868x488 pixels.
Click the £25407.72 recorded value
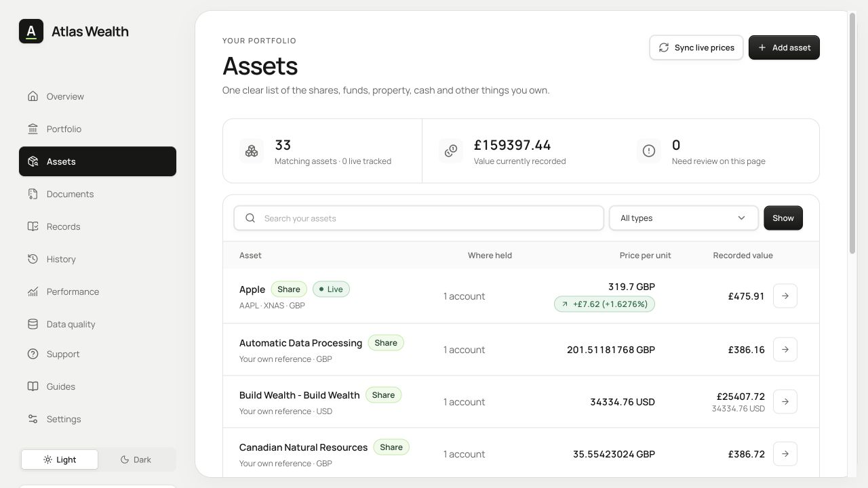click(x=741, y=396)
